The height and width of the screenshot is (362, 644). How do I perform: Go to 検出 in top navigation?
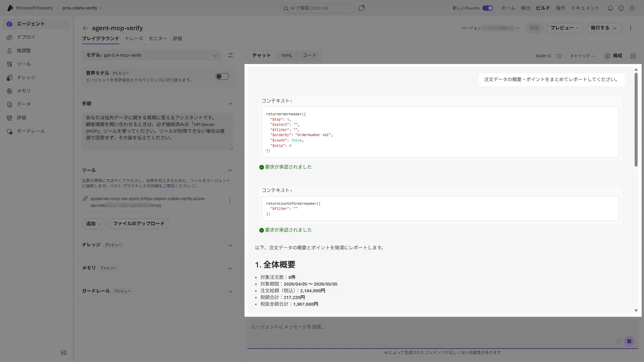pos(526,8)
